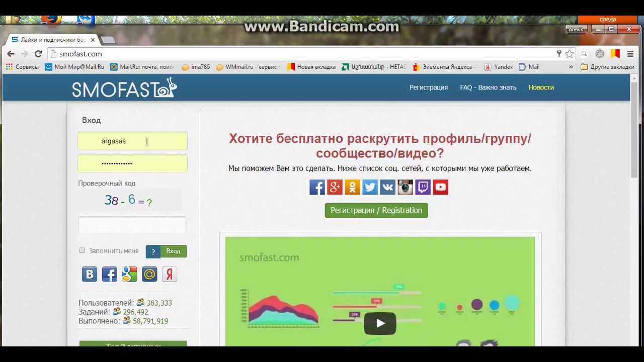Image resolution: width=644 pixels, height=362 pixels.
Task: Click the Заданий: 296,492 counter
Action: pyautogui.click(x=113, y=312)
